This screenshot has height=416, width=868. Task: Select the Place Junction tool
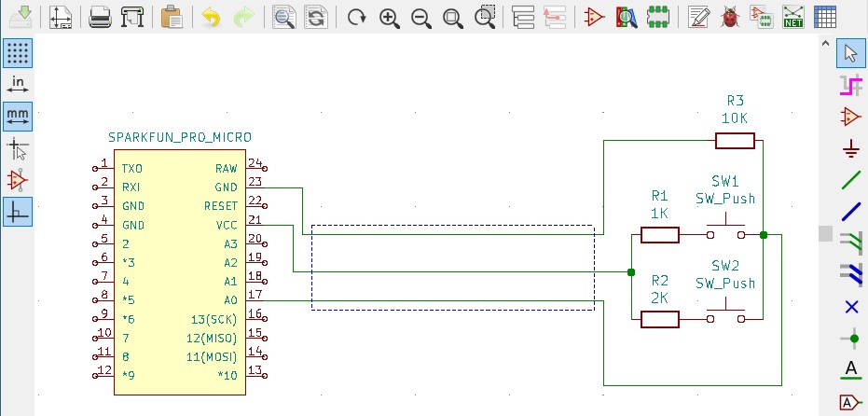click(x=850, y=338)
